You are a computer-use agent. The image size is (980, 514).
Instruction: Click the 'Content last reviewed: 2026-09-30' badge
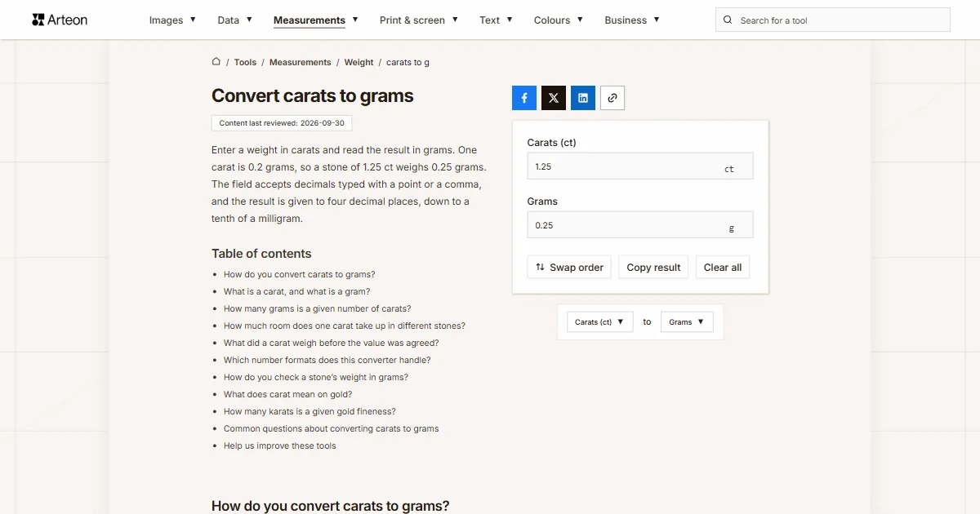(282, 123)
